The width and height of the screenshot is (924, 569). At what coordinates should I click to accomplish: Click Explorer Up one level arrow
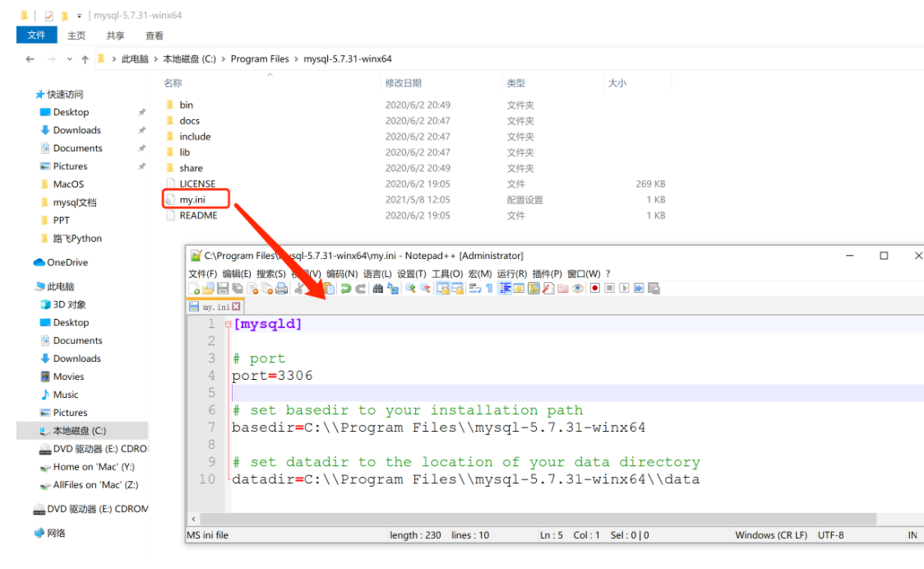coord(85,59)
